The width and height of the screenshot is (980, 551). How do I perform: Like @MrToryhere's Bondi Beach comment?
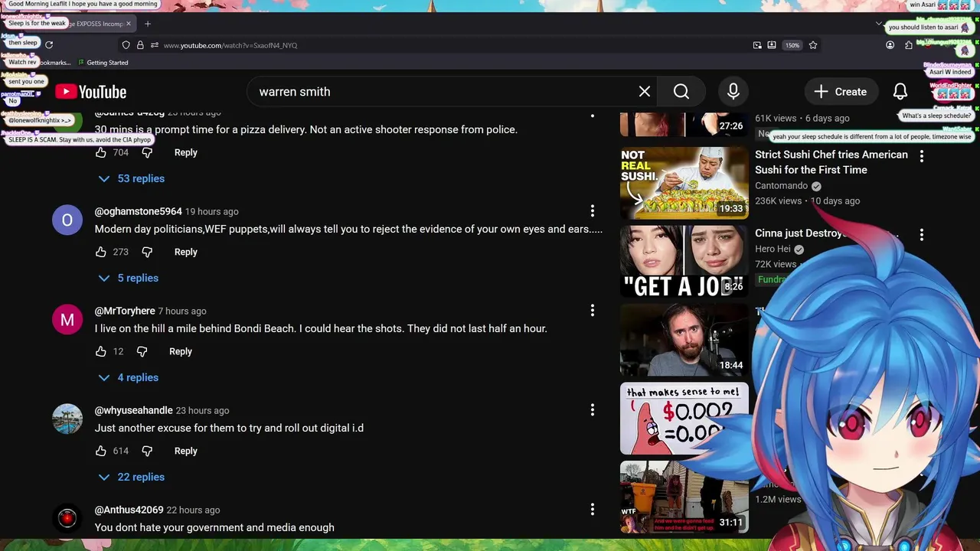[101, 351]
